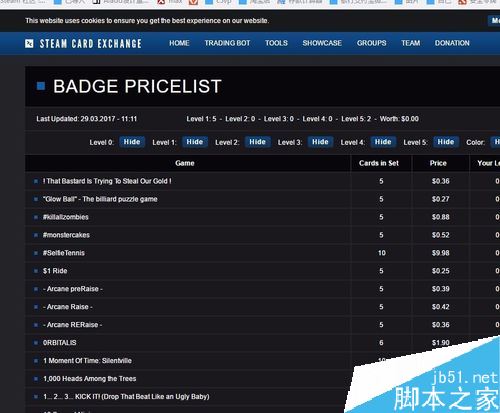This screenshot has height=413, width=500.
Task: Open '! That Bastard Is Trying To Steal Our Gold !'
Action: [x=107, y=181]
